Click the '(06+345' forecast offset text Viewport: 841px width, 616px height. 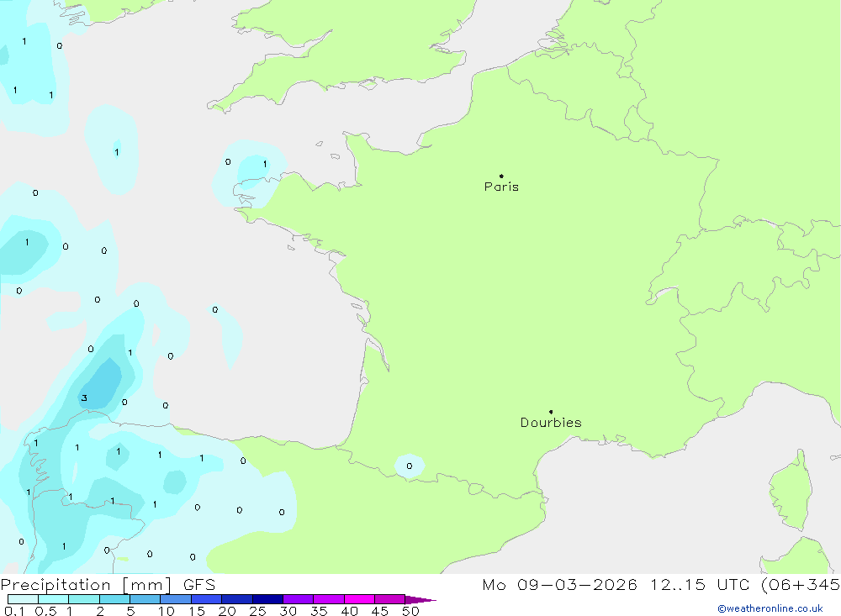tap(801, 584)
